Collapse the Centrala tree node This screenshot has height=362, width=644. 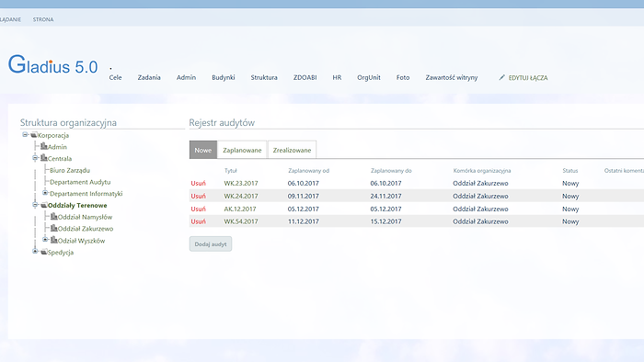tap(35, 158)
